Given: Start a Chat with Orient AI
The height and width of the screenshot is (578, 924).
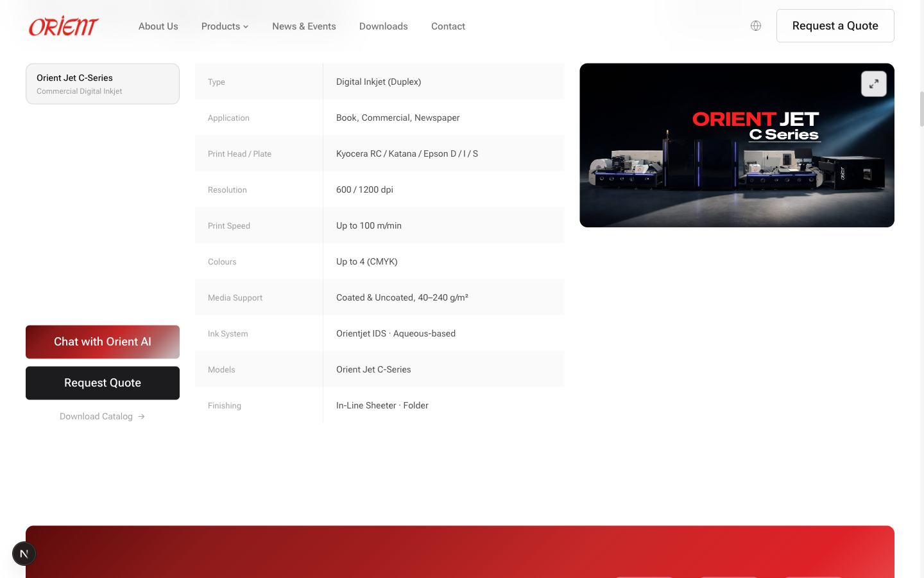Looking at the screenshot, I should click(x=102, y=342).
